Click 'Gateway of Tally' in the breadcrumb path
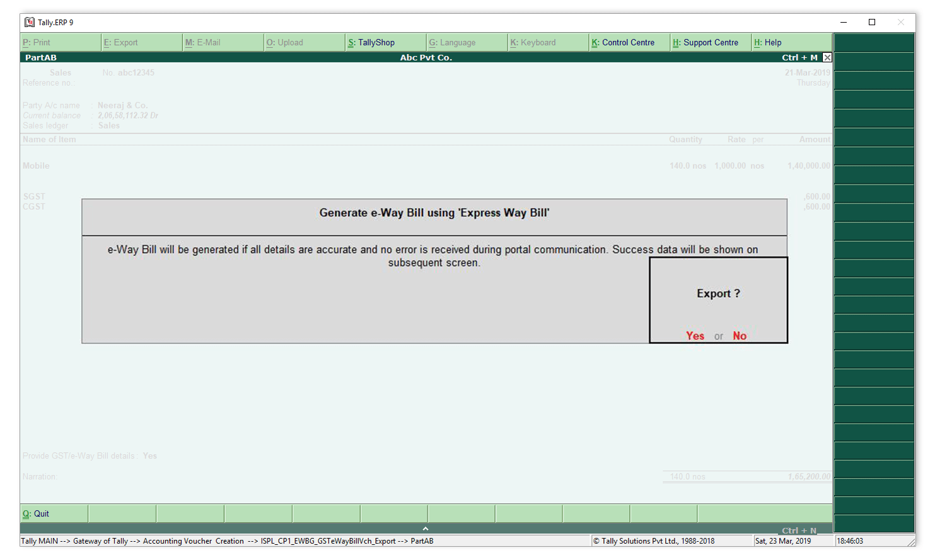The width and height of the screenshot is (935, 560). [100, 540]
